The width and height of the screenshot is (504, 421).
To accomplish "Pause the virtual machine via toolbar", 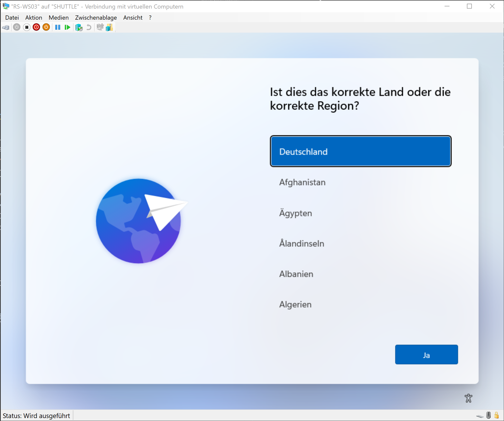I will [58, 27].
